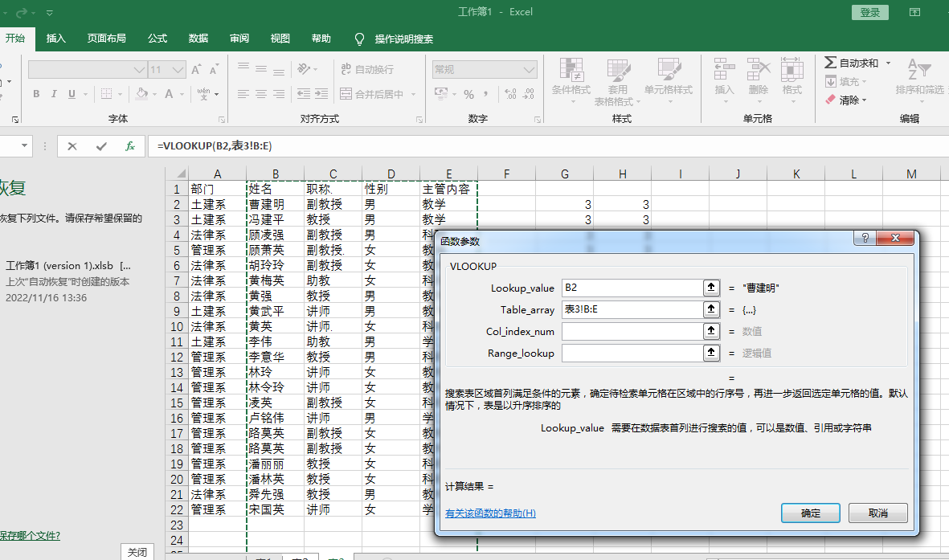The image size is (949, 560).
Task: Cancel formula entry with the X icon
Action: (72, 146)
